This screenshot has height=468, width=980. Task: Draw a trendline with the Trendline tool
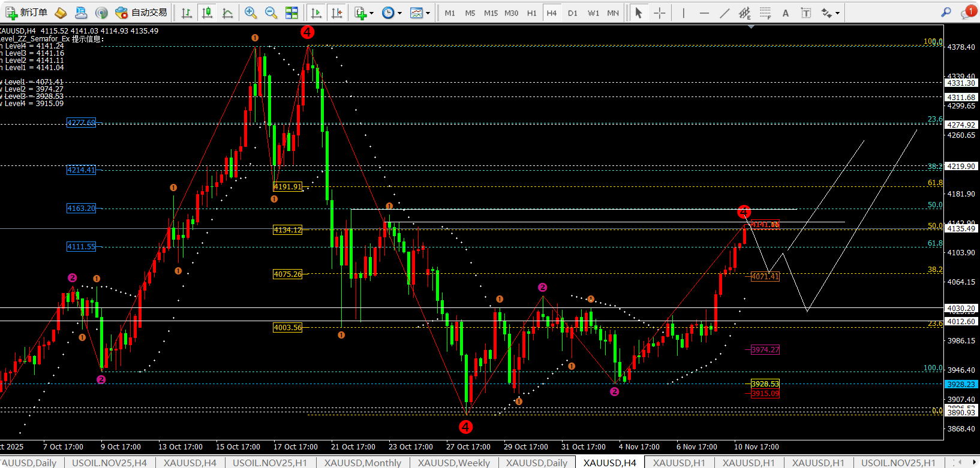click(725, 13)
